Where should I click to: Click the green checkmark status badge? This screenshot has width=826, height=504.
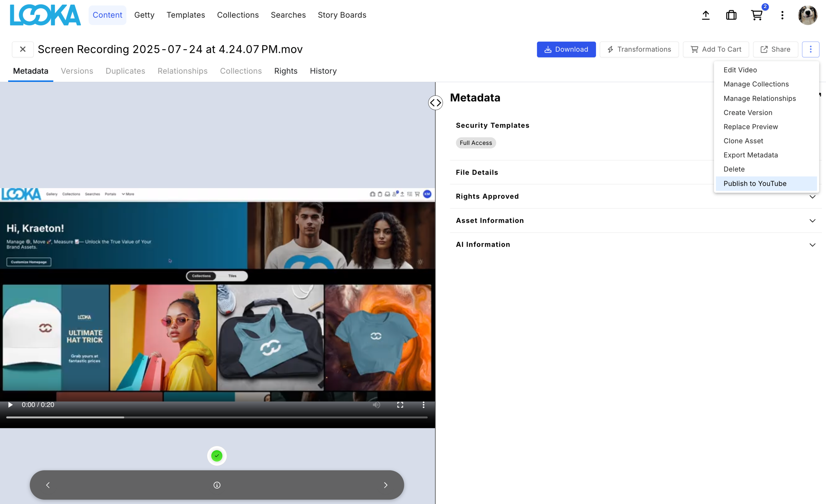(x=217, y=456)
